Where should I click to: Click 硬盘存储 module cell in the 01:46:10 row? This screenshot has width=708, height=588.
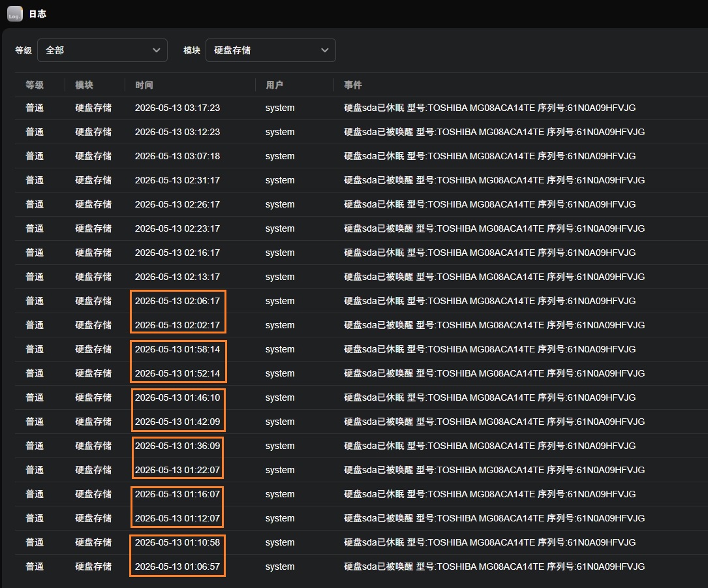coord(93,398)
